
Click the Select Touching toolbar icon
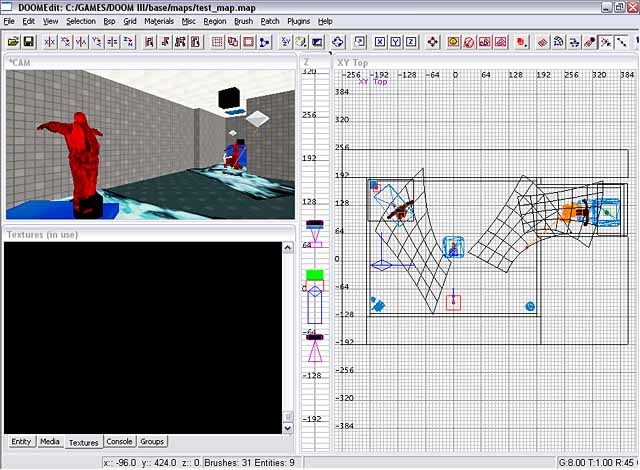click(x=165, y=42)
